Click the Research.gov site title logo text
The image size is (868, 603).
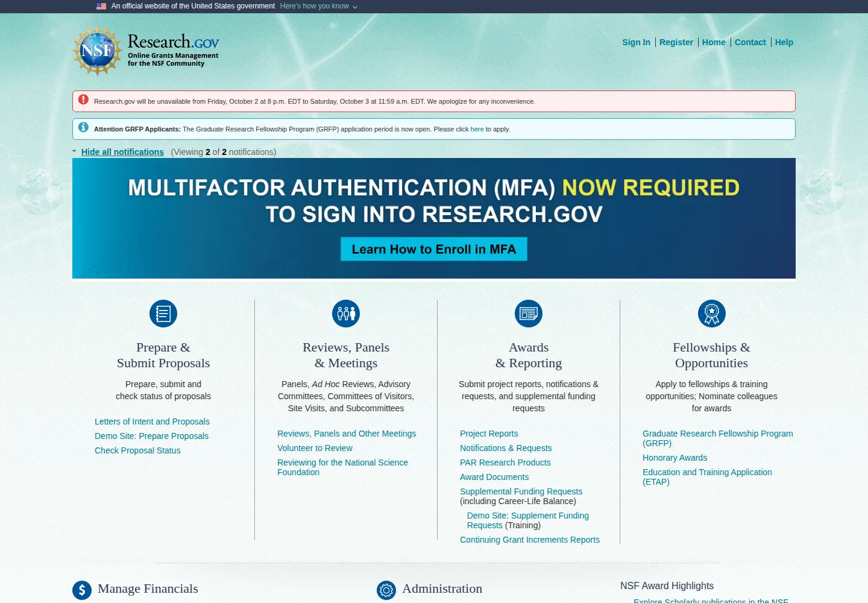pos(173,42)
